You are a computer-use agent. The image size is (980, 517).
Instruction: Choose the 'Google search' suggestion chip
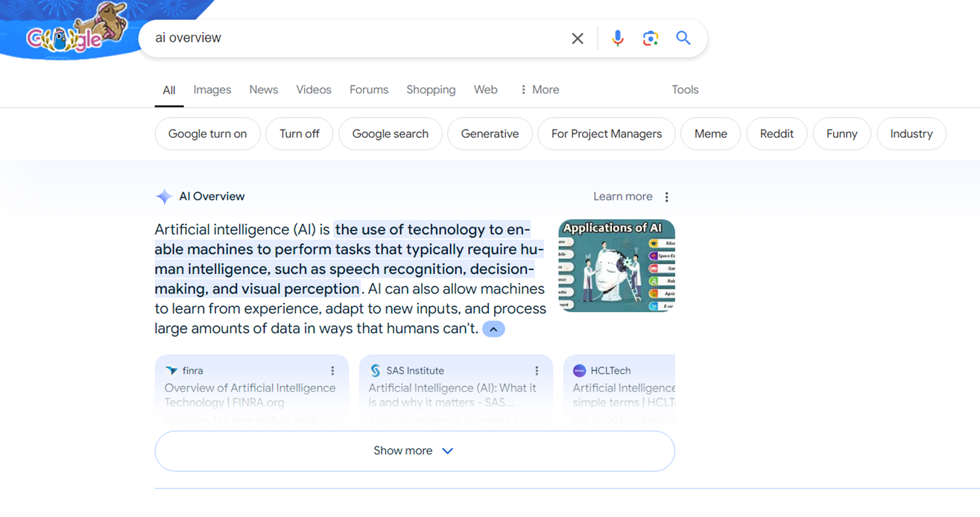coord(391,134)
